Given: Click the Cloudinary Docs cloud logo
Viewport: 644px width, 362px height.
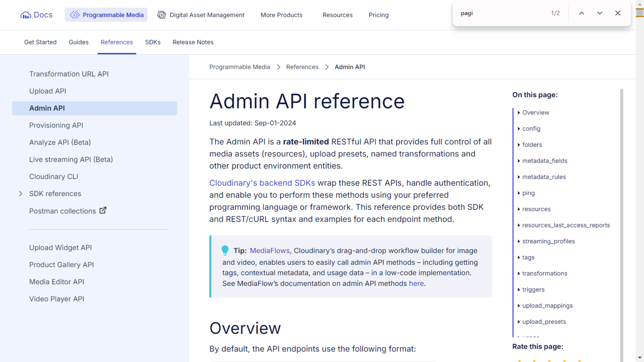Looking at the screenshot, I should [26, 15].
